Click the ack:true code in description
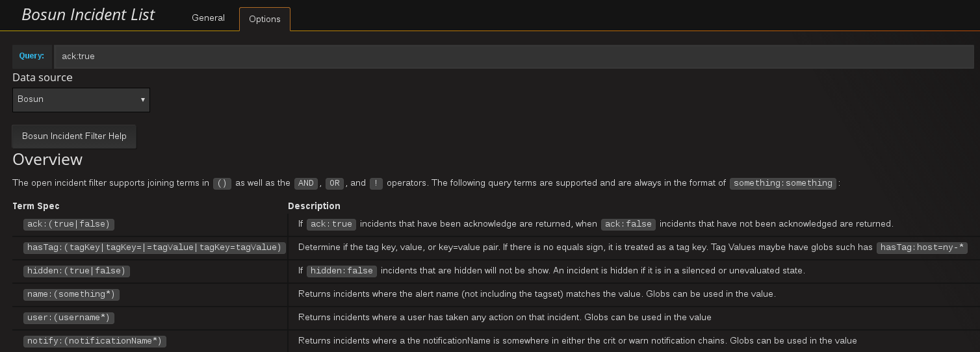The height and width of the screenshot is (352, 980). coord(331,224)
